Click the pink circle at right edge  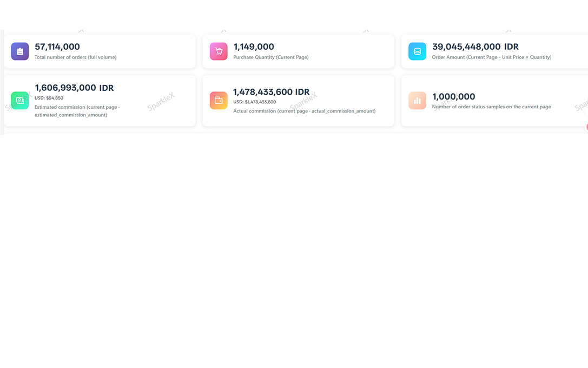pyautogui.click(x=586, y=127)
